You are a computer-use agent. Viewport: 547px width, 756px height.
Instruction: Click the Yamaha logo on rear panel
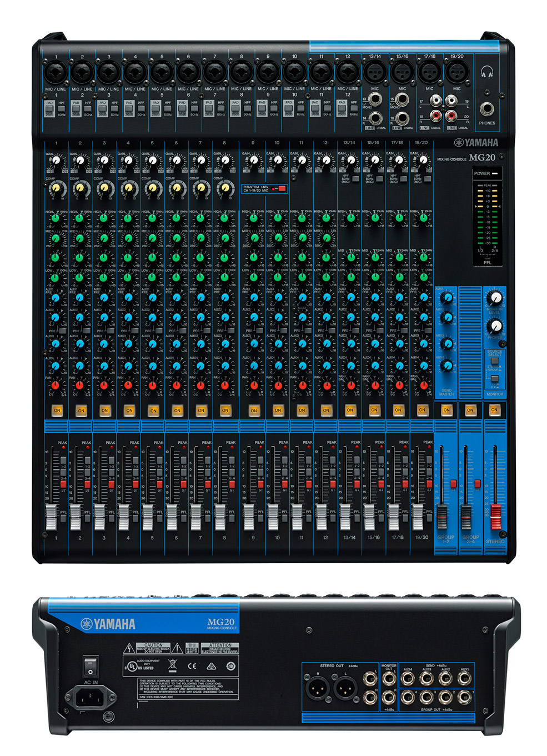[x=108, y=624]
